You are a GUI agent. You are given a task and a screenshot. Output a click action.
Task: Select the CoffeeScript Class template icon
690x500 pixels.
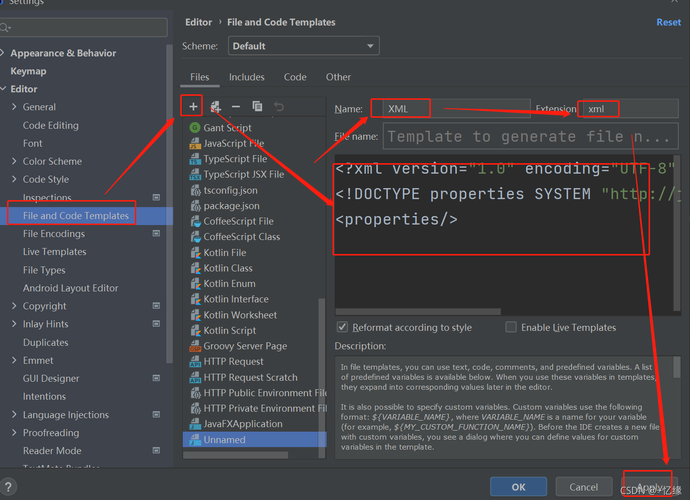[x=195, y=237]
